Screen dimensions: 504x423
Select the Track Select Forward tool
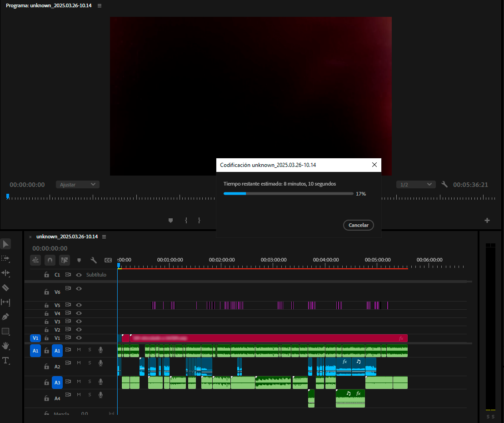pyautogui.click(x=5, y=259)
